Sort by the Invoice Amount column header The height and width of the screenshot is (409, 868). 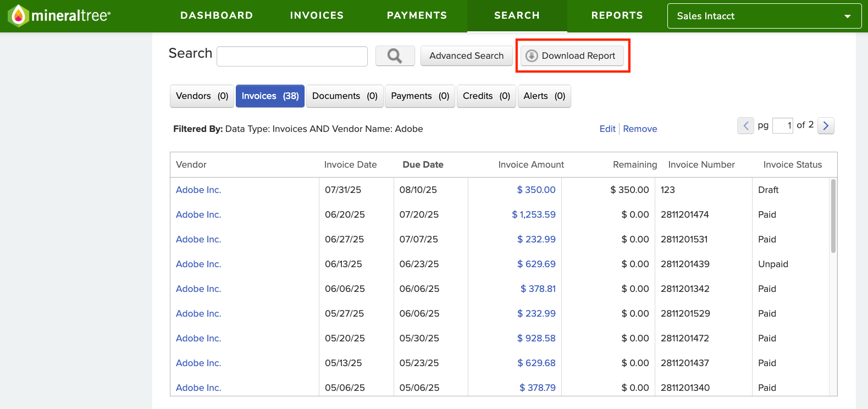[x=531, y=164]
